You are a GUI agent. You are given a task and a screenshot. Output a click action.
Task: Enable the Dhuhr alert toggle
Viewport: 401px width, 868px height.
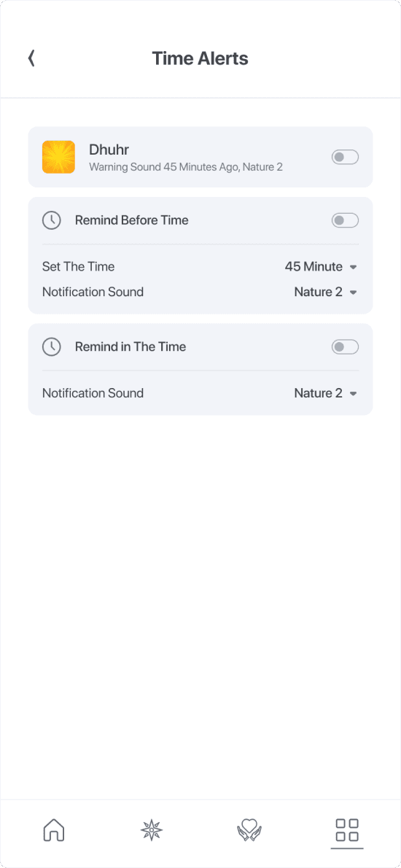pyautogui.click(x=345, y=158)
